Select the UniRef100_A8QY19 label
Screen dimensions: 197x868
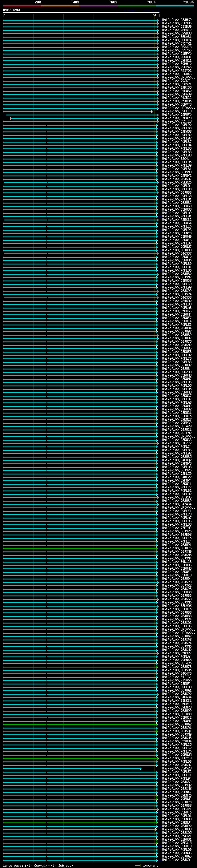click(x=177, y=758)
